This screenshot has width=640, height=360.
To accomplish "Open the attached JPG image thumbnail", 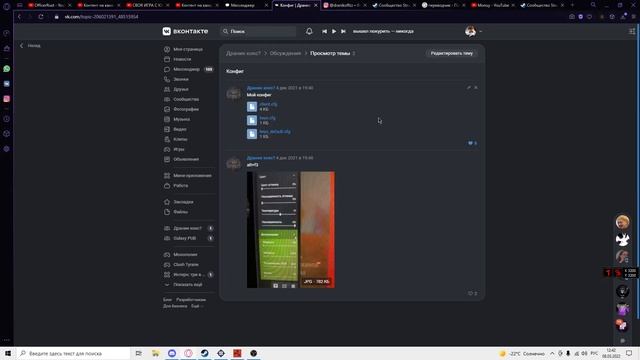I will (291, 230).
